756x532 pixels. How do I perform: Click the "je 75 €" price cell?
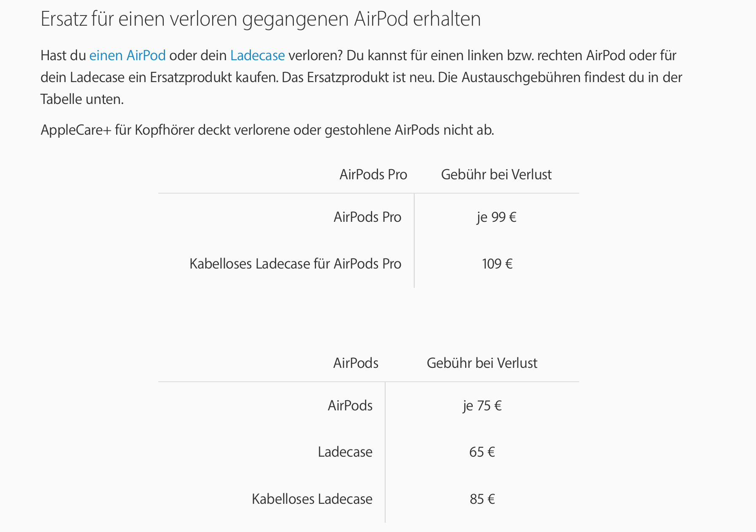pos(482,406)
